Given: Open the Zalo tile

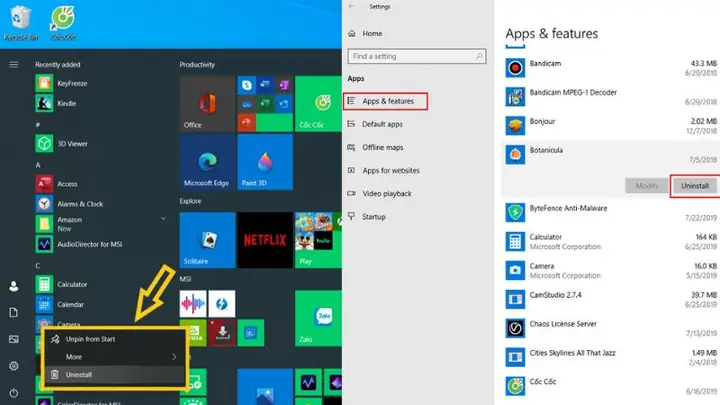Looking at the screenshot, I should (318, 318).
